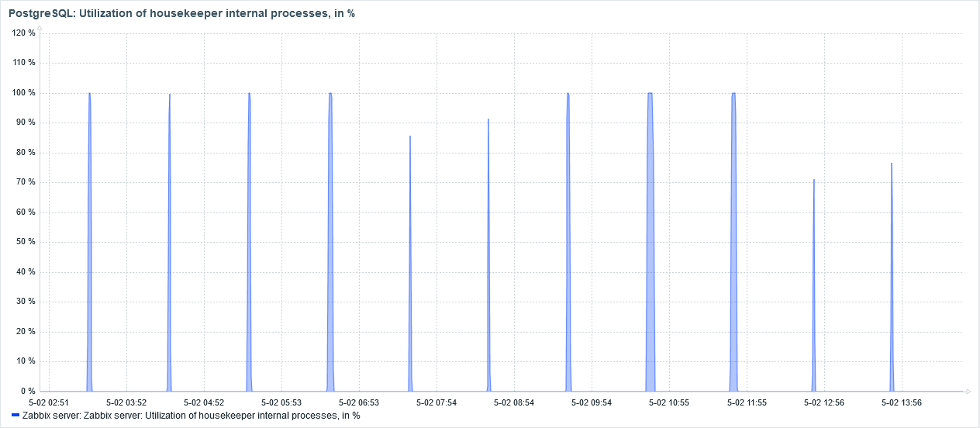Viewport: 980px width, 428px height.
Task: Click the '5-02 07:54' time axis label
Action: [437, 402]
